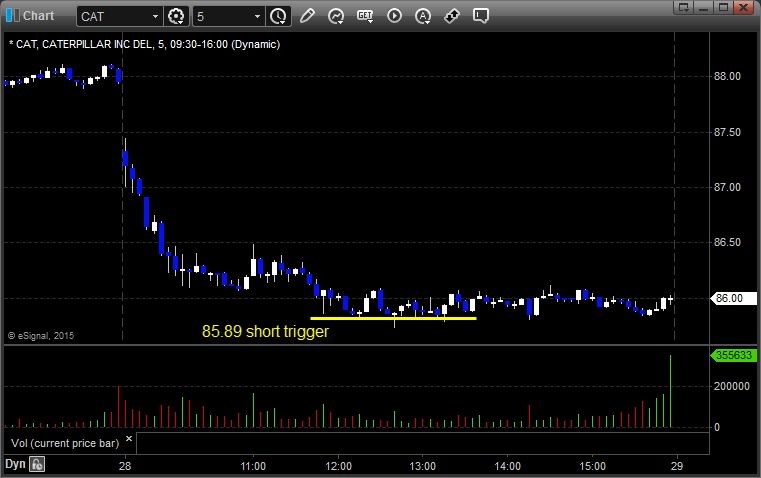
Task: Click the 86.50 price axis label
Action: tap(727, 242)
